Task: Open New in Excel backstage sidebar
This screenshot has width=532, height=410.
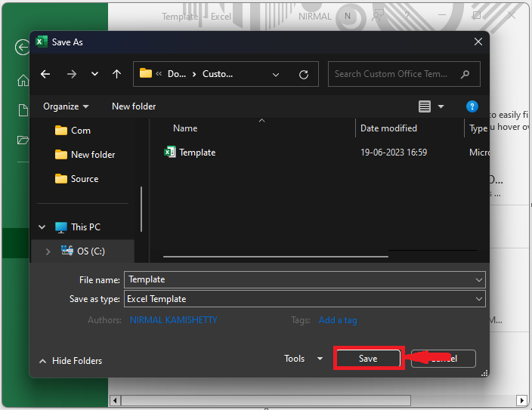Action: (23, 110)
